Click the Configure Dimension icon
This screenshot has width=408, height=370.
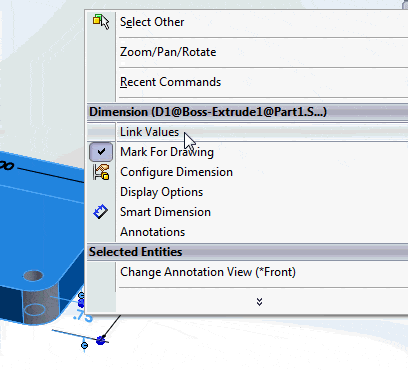tap(101, 172)
